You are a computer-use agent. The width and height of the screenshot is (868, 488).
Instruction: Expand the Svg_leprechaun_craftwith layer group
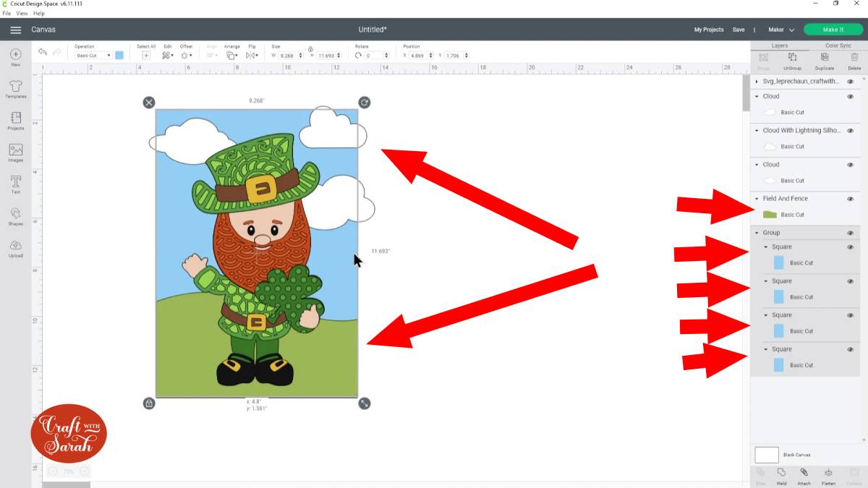(x=757, y=82)
